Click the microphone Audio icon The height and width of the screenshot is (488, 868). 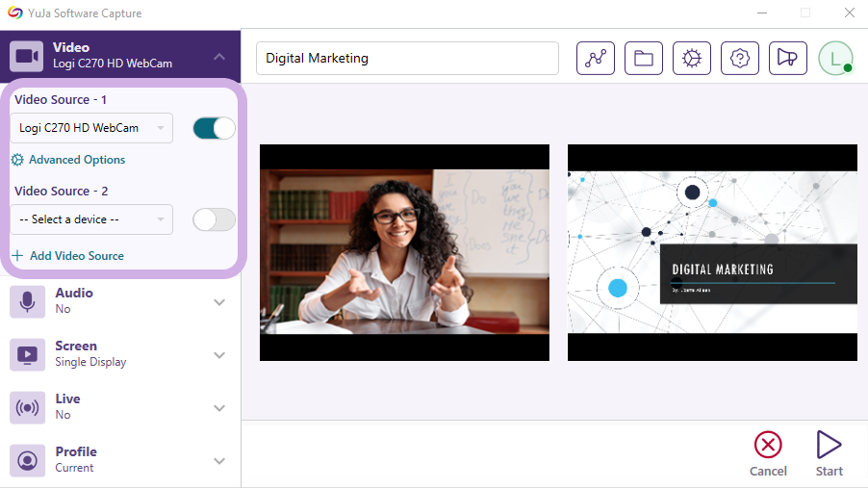[x=27, y=301]
